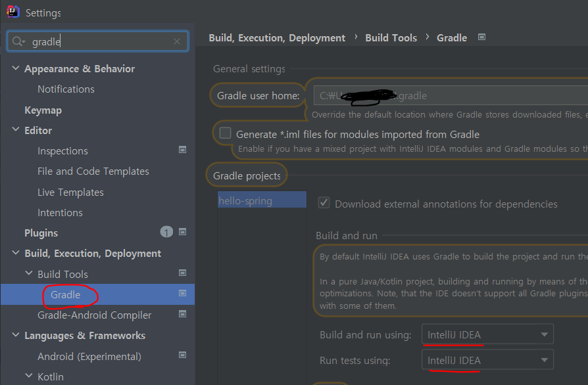Open the Build and run using dropdown

tap(487, 334)
